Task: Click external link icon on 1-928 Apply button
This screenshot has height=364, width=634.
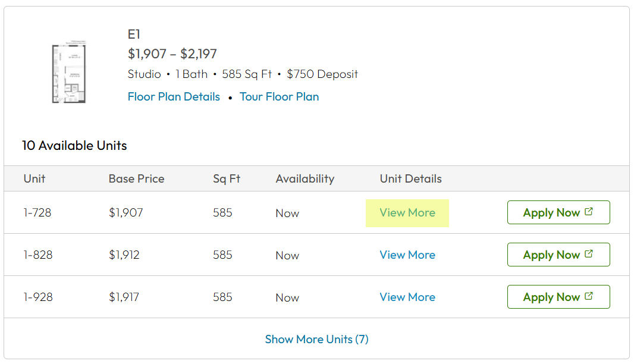Action: (x=589, y=296)
